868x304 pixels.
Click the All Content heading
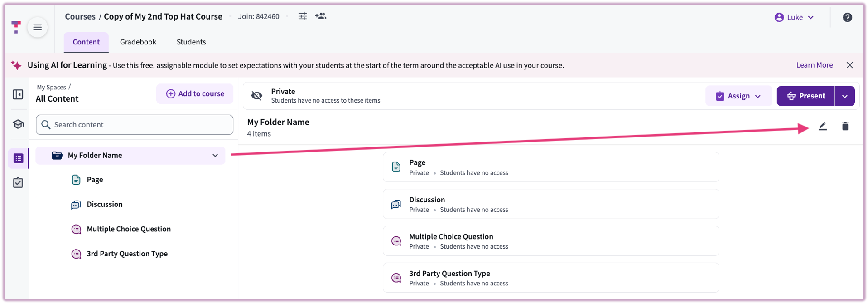tap(57, 98)
